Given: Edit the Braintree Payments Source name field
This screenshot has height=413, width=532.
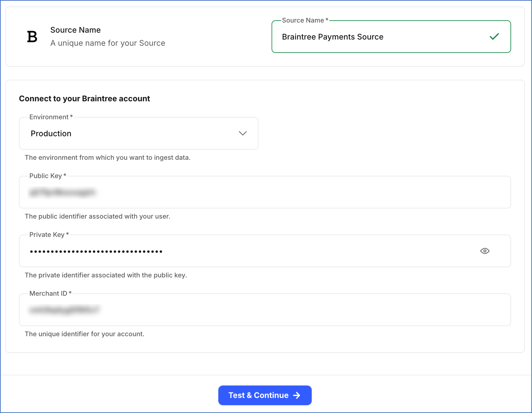Looking at the screenshot, I should (x=391, y=37).
